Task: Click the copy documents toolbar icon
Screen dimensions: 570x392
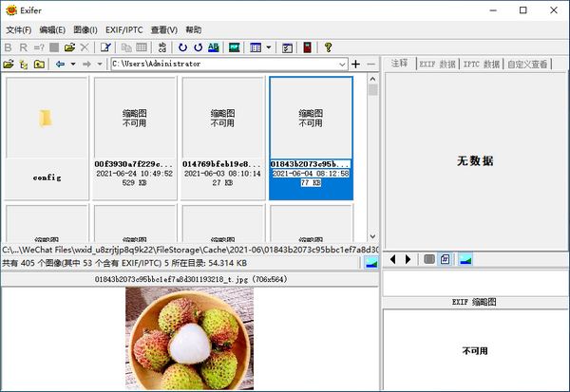Action: pyautogui.click(x=126, y=47)
